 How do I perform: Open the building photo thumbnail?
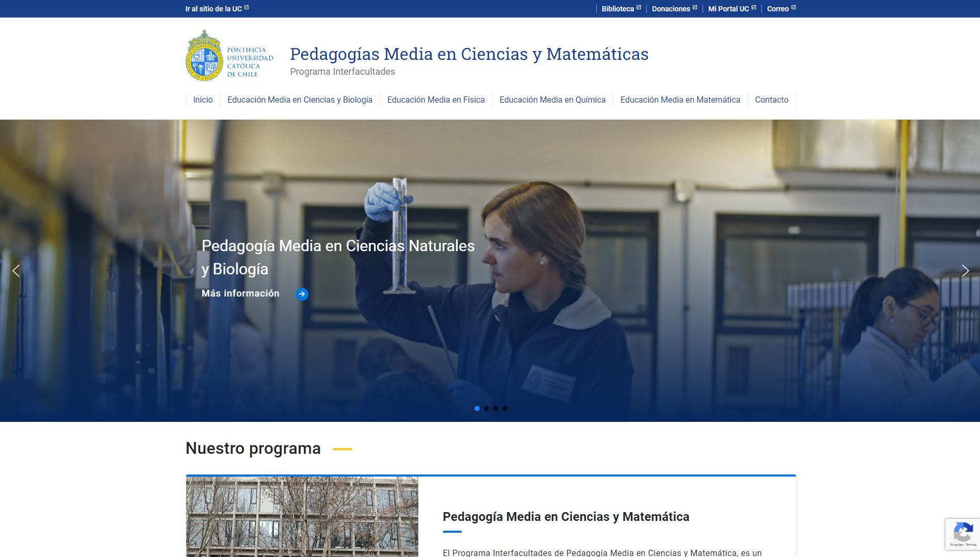click(x=302, y=517)
